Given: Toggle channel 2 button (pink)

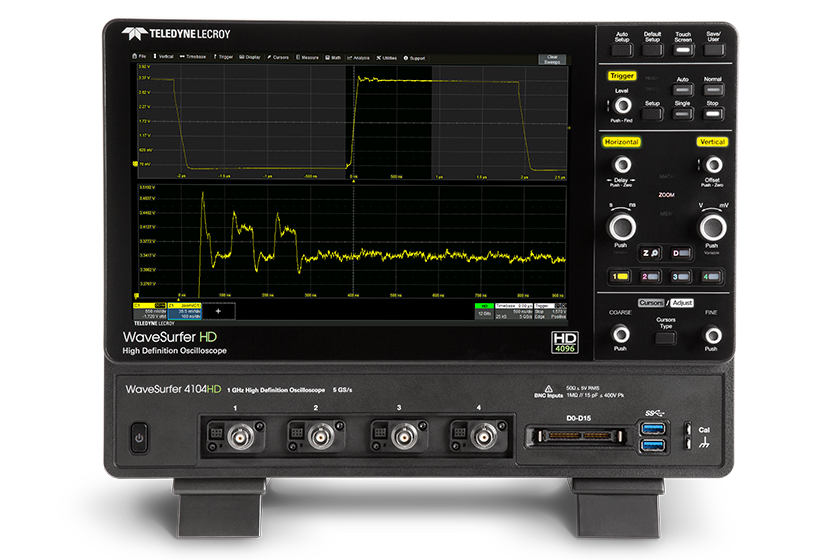Looking at the screenshot, I should pyautogui.click(x=650, y=277).
